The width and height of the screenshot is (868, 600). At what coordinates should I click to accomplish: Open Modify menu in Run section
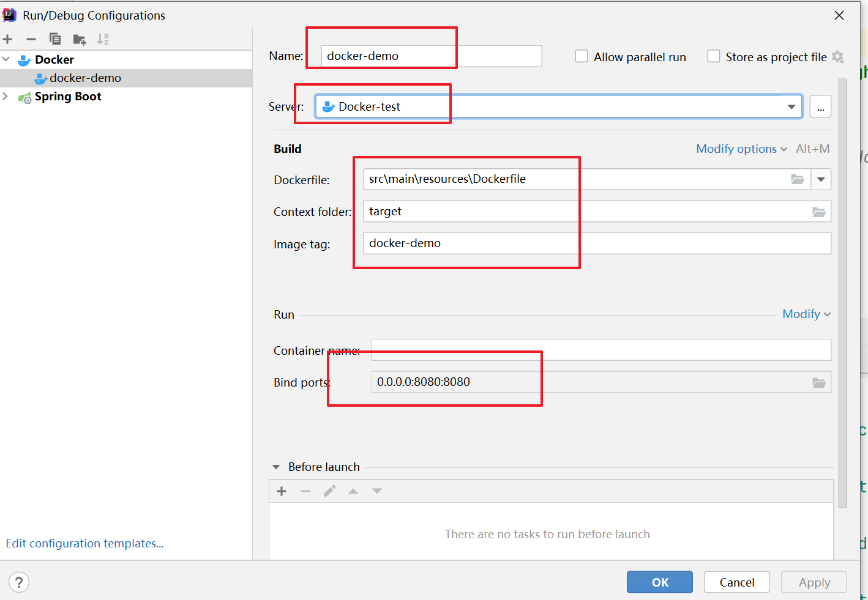coord(806,314)
